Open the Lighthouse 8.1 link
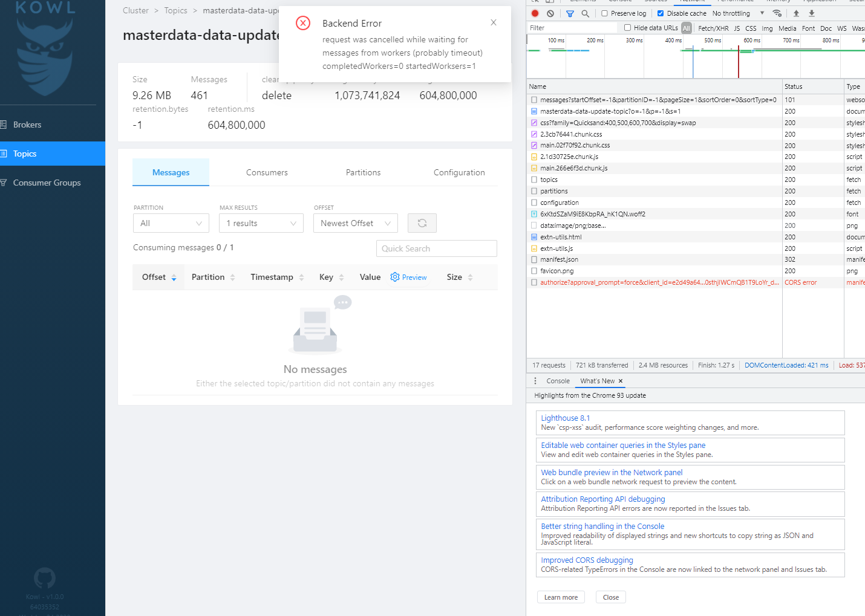The height and width of the screenshot is (616, 865). click(565, 418)
